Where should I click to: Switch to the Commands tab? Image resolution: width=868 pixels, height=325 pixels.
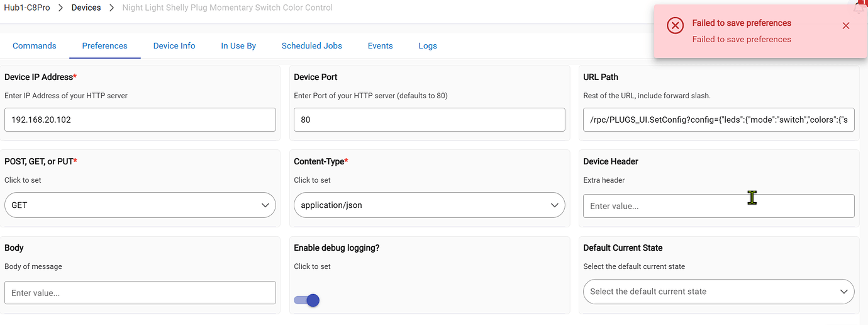[x=35, y=46]
